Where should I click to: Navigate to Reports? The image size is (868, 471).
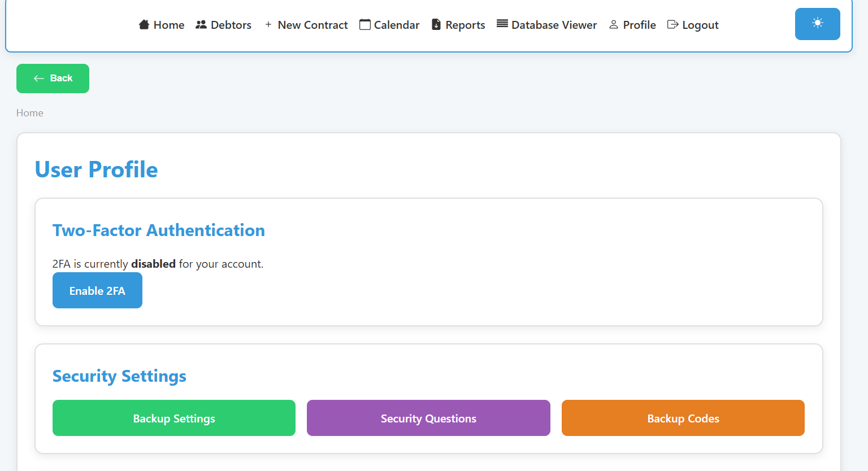pos(458,25)
